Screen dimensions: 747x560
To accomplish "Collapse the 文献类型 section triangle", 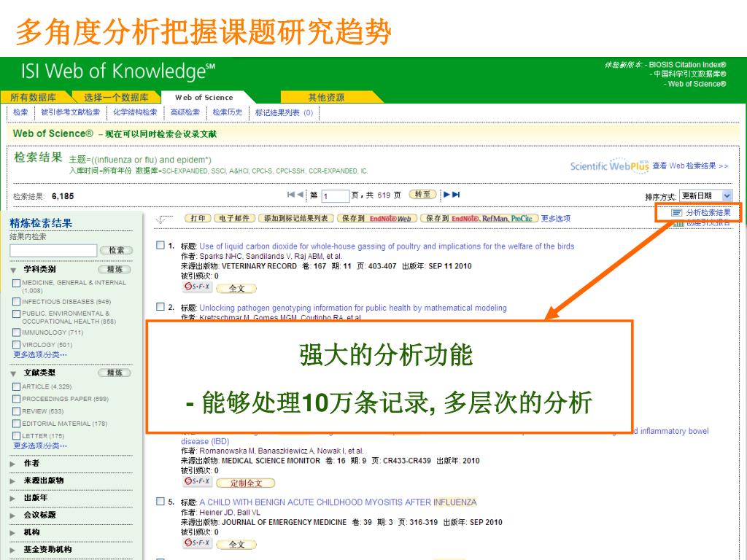I will pyautogui.click(x=13, y=373).
